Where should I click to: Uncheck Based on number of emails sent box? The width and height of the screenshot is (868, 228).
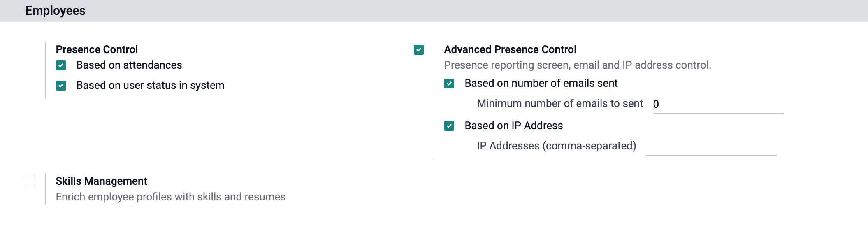[449, 84]
